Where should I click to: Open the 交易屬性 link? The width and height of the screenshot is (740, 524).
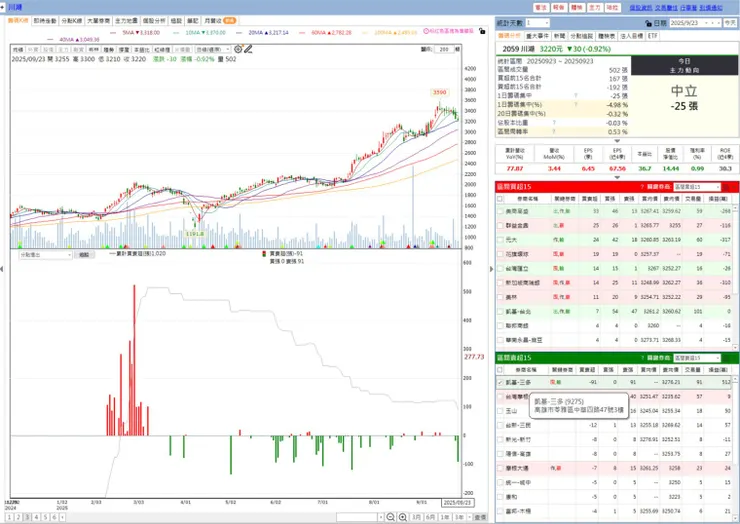[666, 8]
